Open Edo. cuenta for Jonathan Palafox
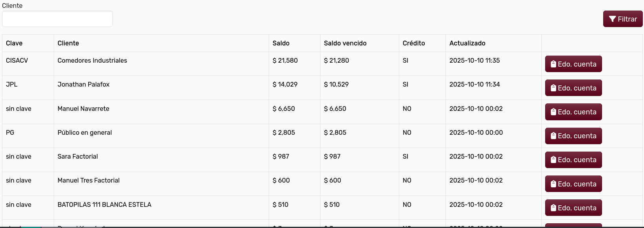The image size is (644, 228). coord(573,88)
